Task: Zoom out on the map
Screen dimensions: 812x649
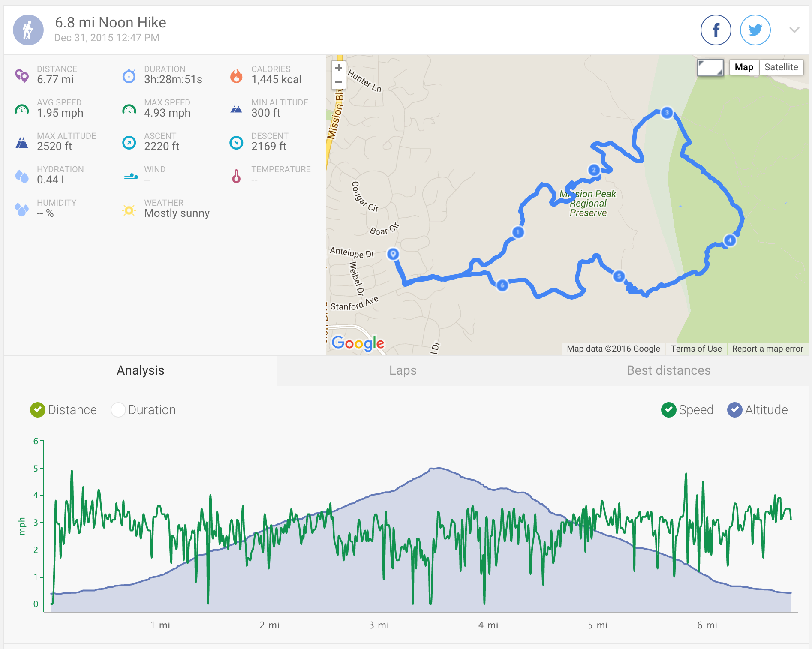Action: 339,82
